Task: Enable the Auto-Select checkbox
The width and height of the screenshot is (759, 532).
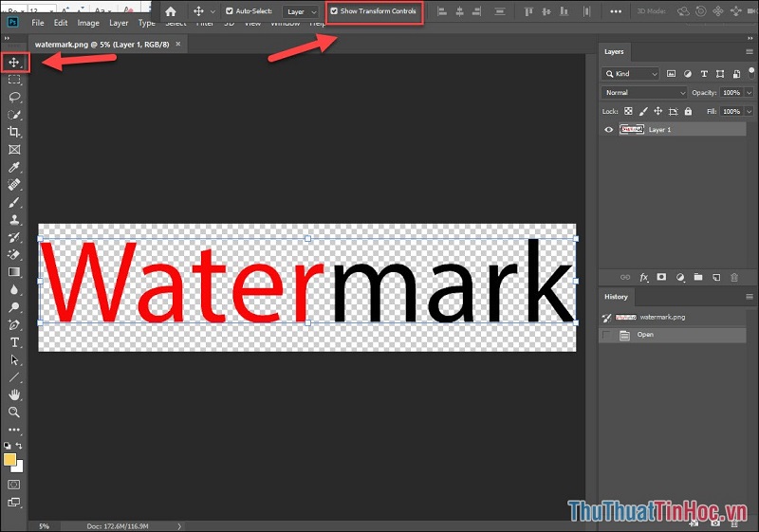Action: click(230, 10)
